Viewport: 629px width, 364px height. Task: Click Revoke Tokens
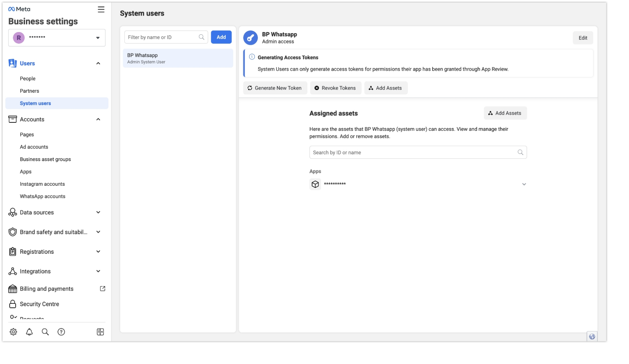[x=335, y=88]
